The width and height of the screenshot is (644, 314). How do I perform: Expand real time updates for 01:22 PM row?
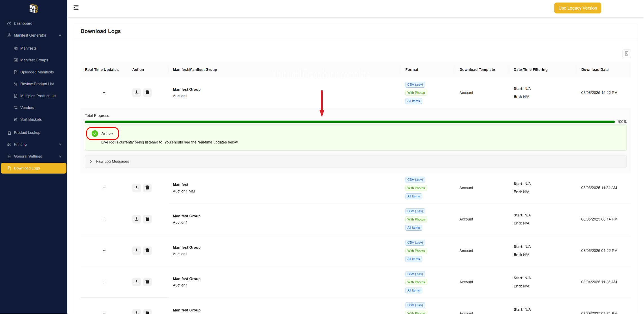[x=104, y=251]
